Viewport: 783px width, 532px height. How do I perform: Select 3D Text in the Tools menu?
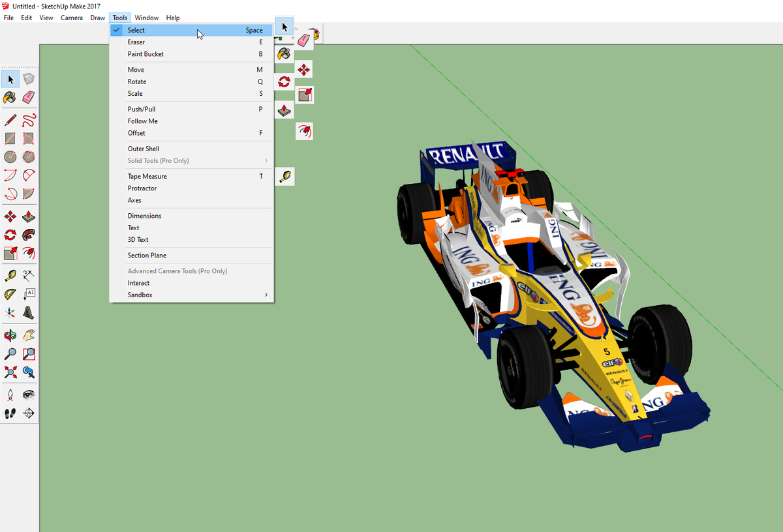191,239
